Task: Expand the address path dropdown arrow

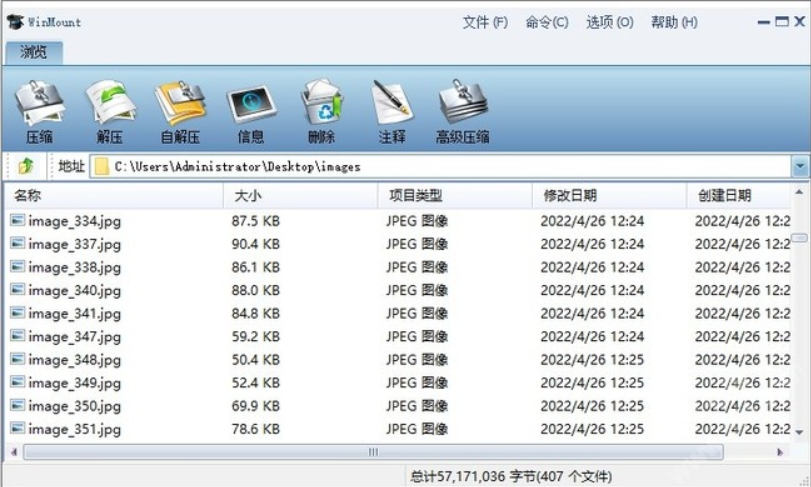Action: [800, 166]
